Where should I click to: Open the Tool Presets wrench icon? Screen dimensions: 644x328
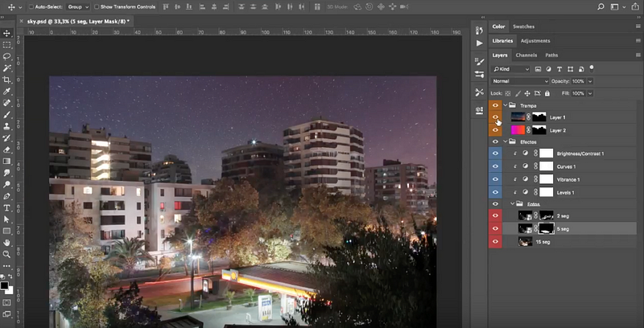pyautogui.click(x=479, y=92)
